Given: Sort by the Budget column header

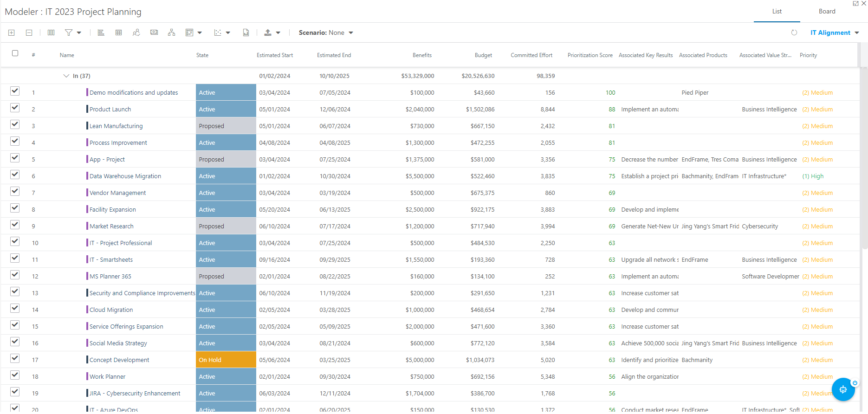Looking at the screenshot, I should pos(483,55).
